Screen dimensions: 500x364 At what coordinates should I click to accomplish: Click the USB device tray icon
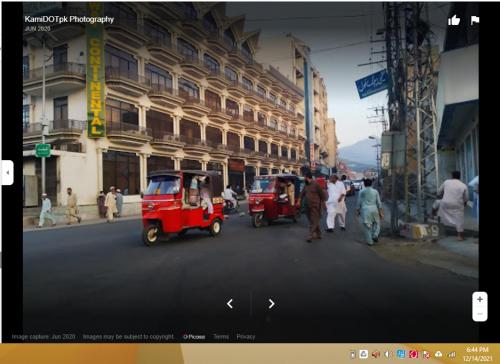pos(353,355)
